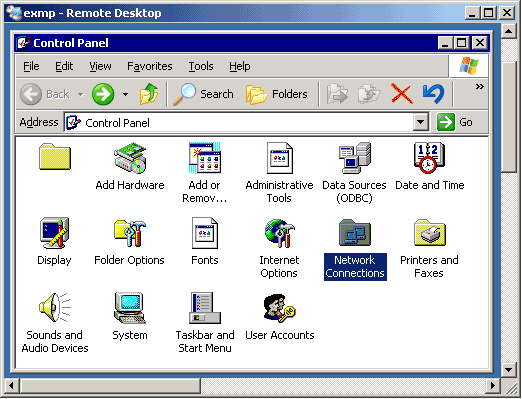Viewport: 522px width, 399px height.
Task: Open the Internet Options icon
Action: 279,233
